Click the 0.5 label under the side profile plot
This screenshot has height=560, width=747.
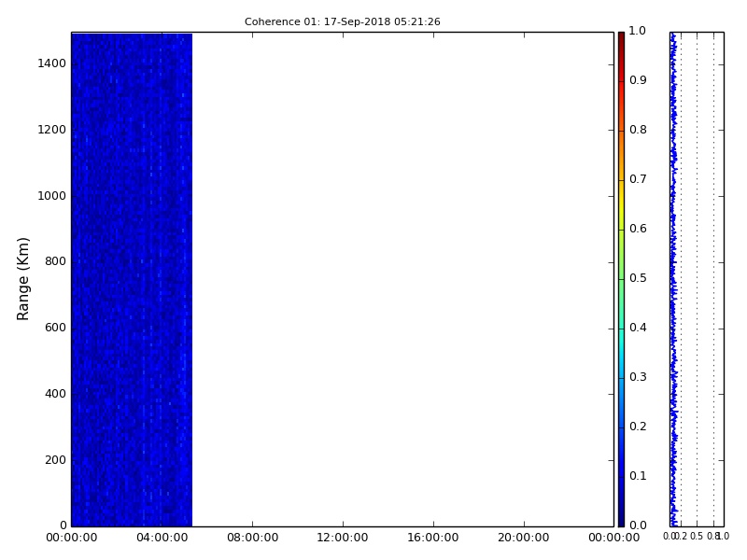tap(697, 537)
